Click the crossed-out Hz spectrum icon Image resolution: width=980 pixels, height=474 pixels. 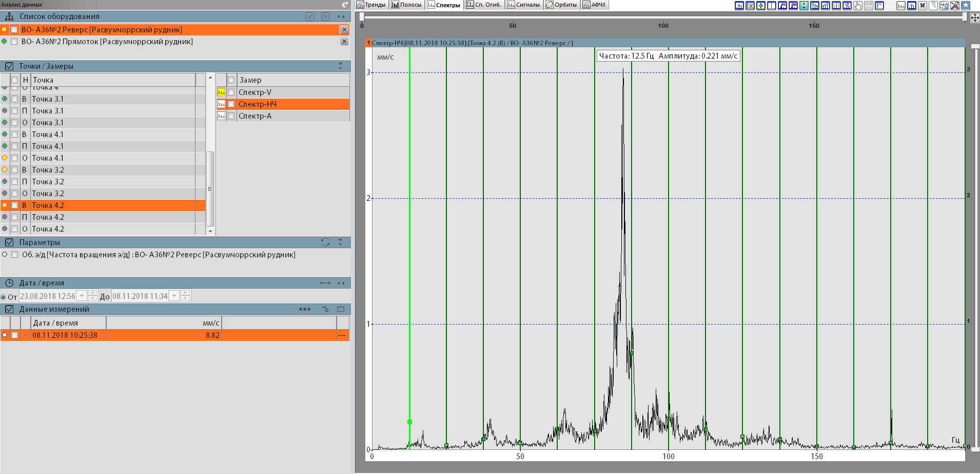click(793, 6)
